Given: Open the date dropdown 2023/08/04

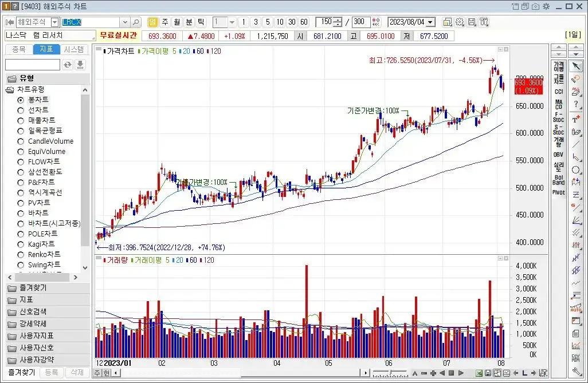Looking at the screenshot, I should (x=430, y=22).
